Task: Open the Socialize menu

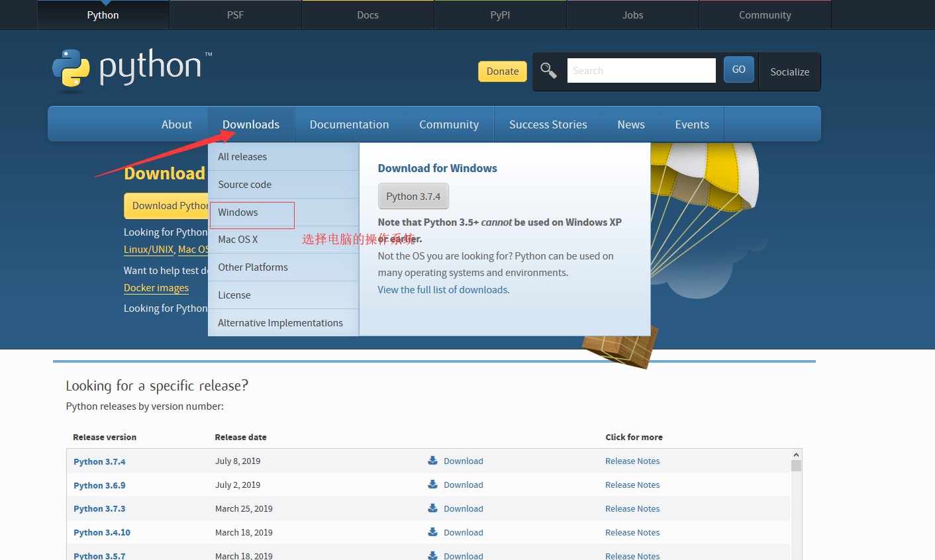Action: (x=790, y=71)
